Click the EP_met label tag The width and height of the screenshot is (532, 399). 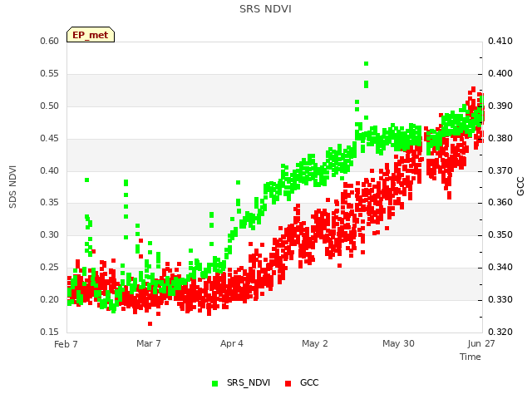tap(91, 35)
